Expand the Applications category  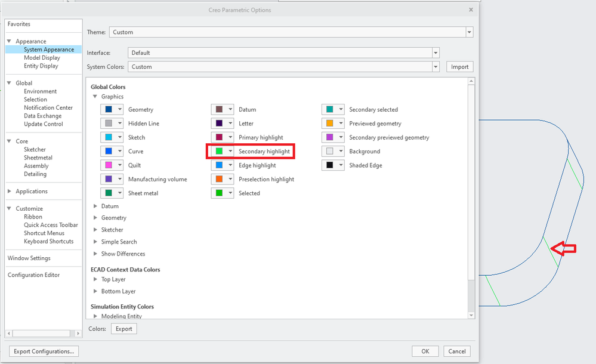point(9,192)
